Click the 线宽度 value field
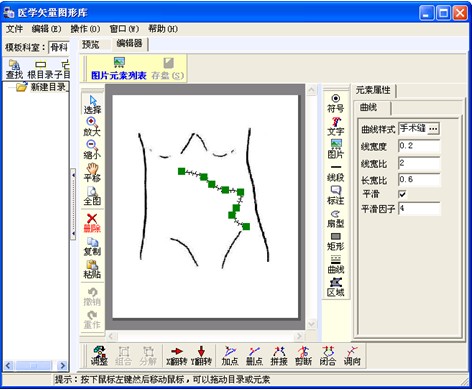The image size is (472, 390). (419, 146)
